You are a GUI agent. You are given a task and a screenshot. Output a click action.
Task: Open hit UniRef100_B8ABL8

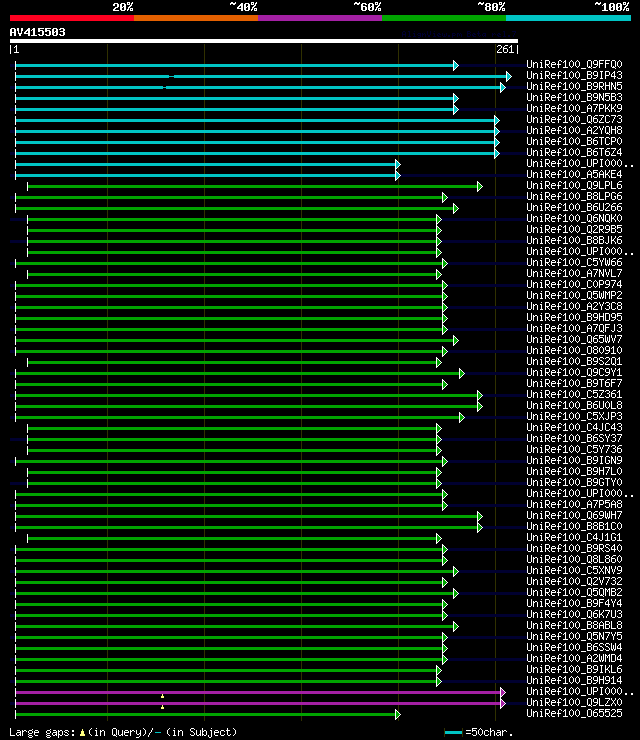tap(574, 625)
